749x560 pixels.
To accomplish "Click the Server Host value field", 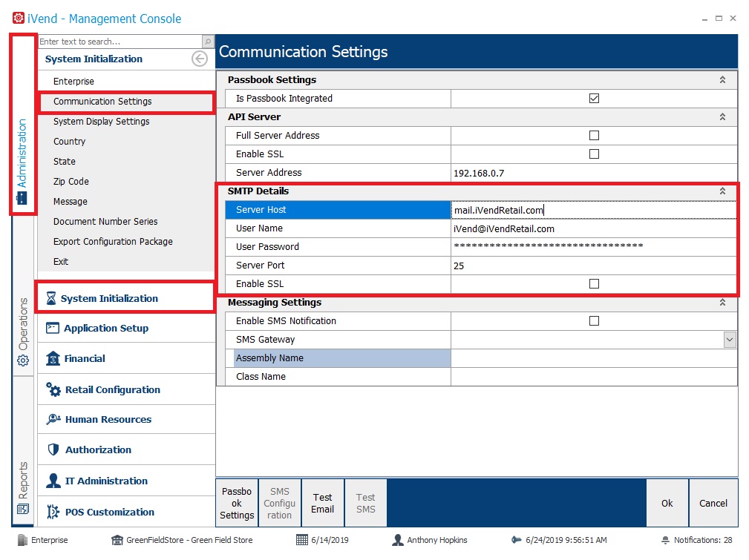I will coord(593,210).
